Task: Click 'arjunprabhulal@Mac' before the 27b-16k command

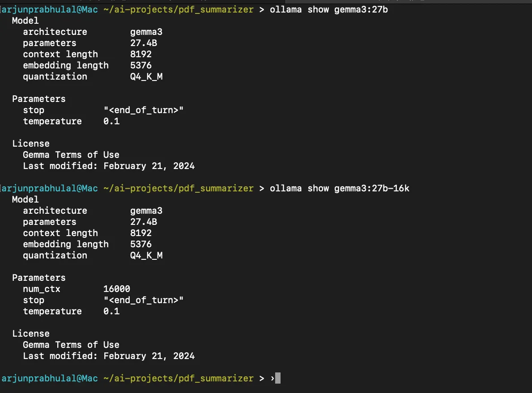Action: 50,189
